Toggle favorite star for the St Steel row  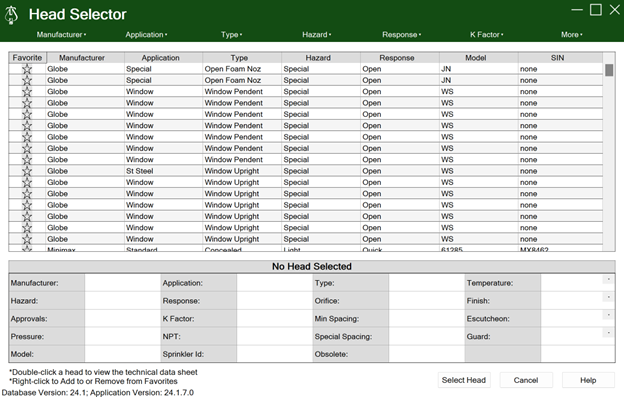(x=27, y=171)
